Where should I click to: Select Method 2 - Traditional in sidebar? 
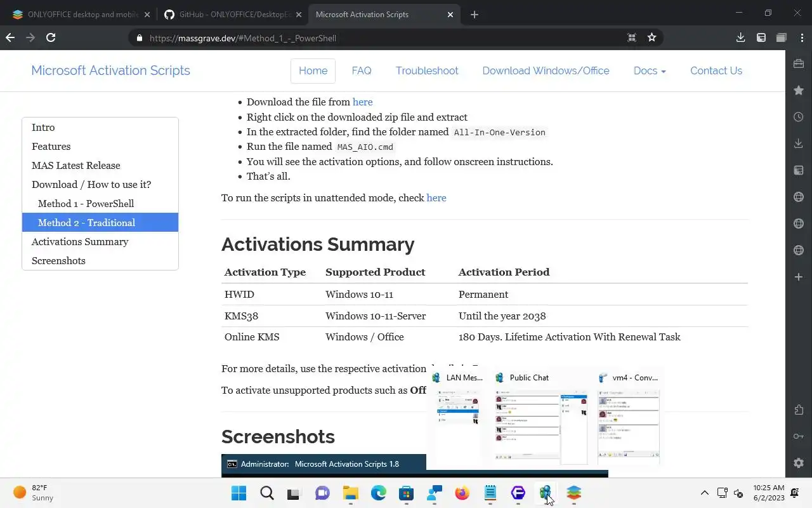(x=100, y=222)
